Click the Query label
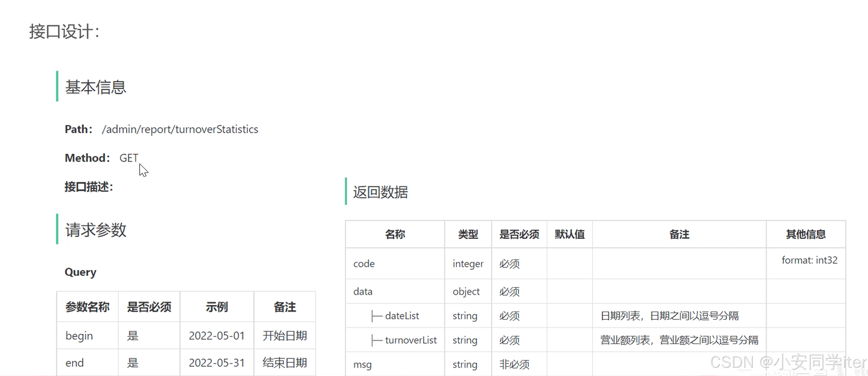868x376 pixels. coord(80,272)
